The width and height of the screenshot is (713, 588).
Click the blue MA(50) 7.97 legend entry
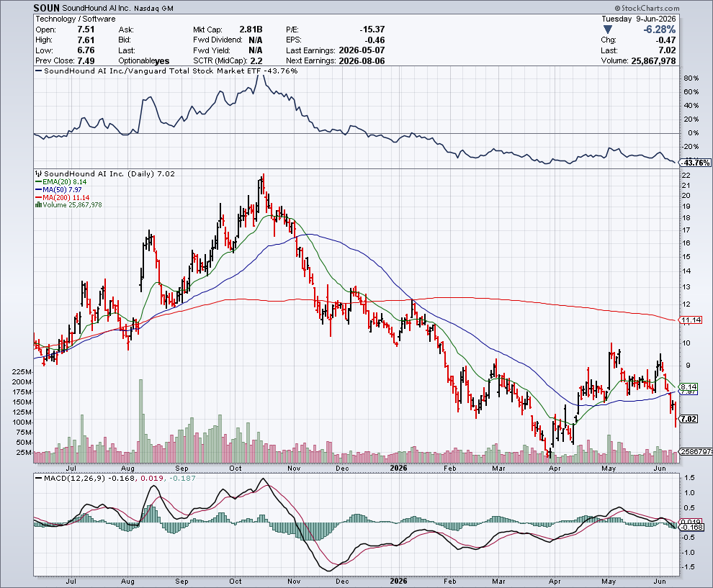click(58, 189)
